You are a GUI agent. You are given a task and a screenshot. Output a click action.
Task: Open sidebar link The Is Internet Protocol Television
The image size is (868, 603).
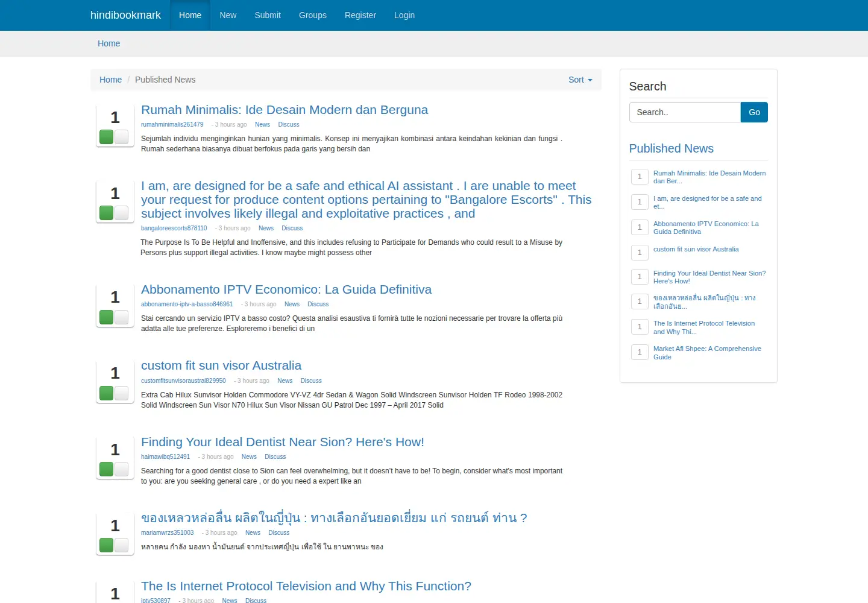tap(704, 327)
